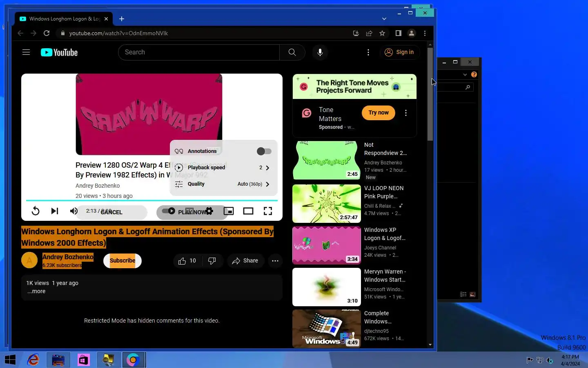
Task: Click the install app icon in address bar
Action: tap(356, 33)
